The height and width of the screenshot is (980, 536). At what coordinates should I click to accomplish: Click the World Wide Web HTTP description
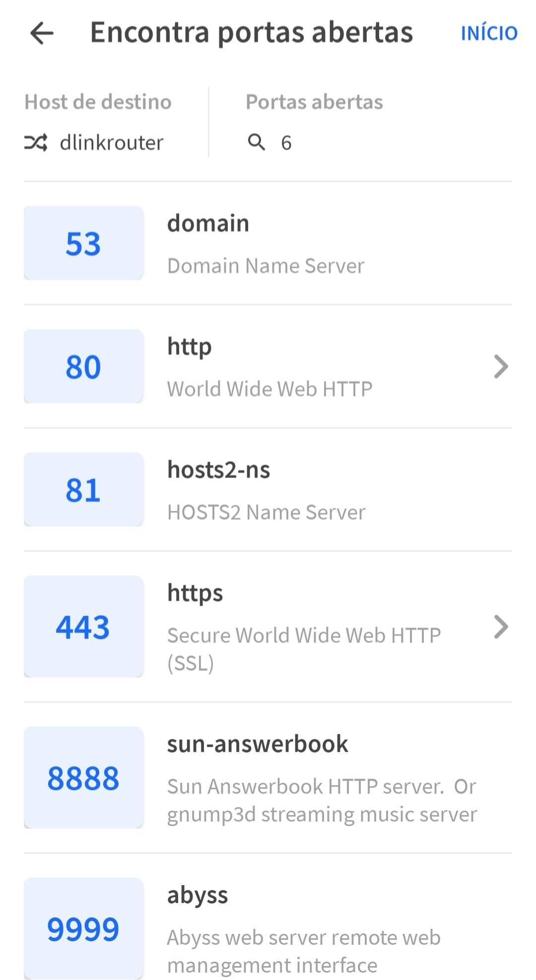click(269, 389)
